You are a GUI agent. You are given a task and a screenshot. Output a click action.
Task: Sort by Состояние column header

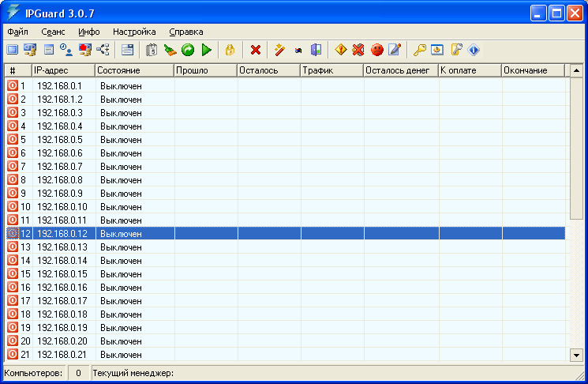pos(135,70)
